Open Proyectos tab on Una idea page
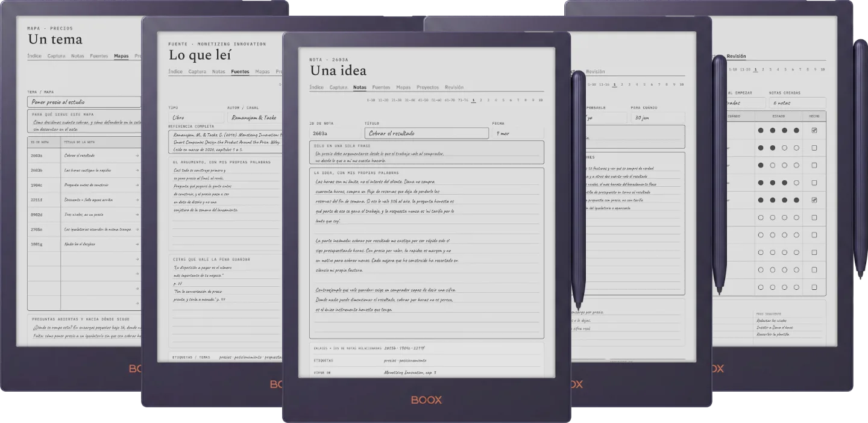The image size is (868, 423). point(427,87)
